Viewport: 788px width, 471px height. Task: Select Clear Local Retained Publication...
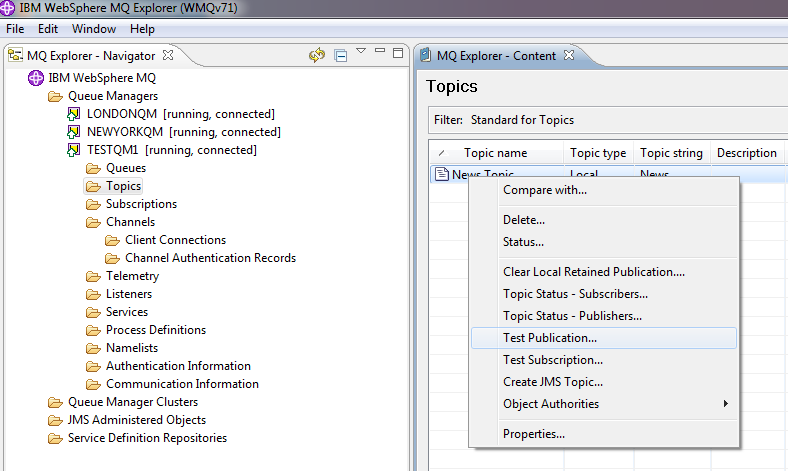pos(604,272)
